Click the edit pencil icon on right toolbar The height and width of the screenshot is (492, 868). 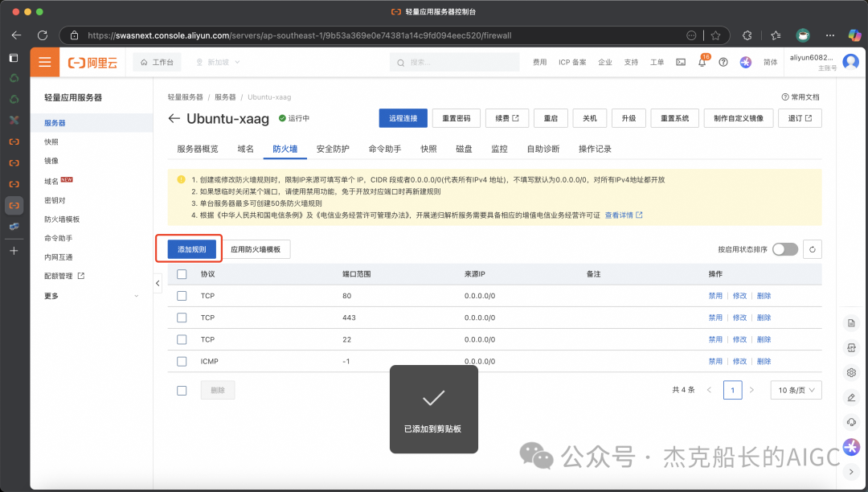click(x=851, y=397)
